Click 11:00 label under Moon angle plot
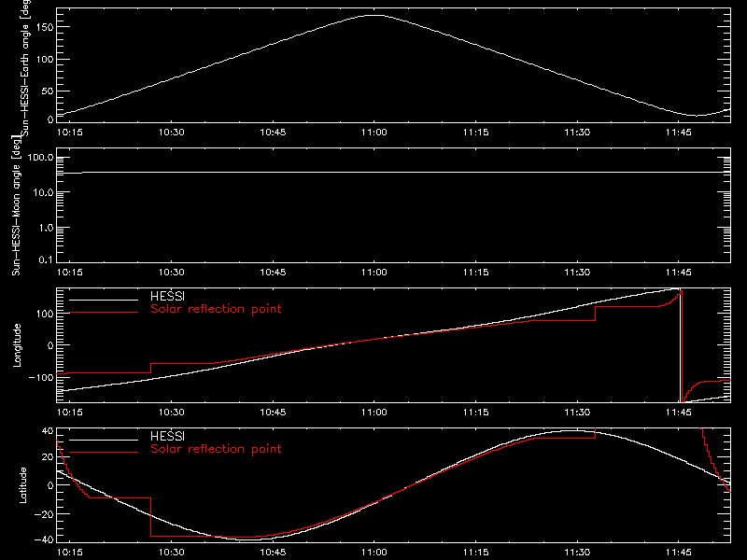The height and width of the screenshot is (560, 747). [x=374, y=273]
